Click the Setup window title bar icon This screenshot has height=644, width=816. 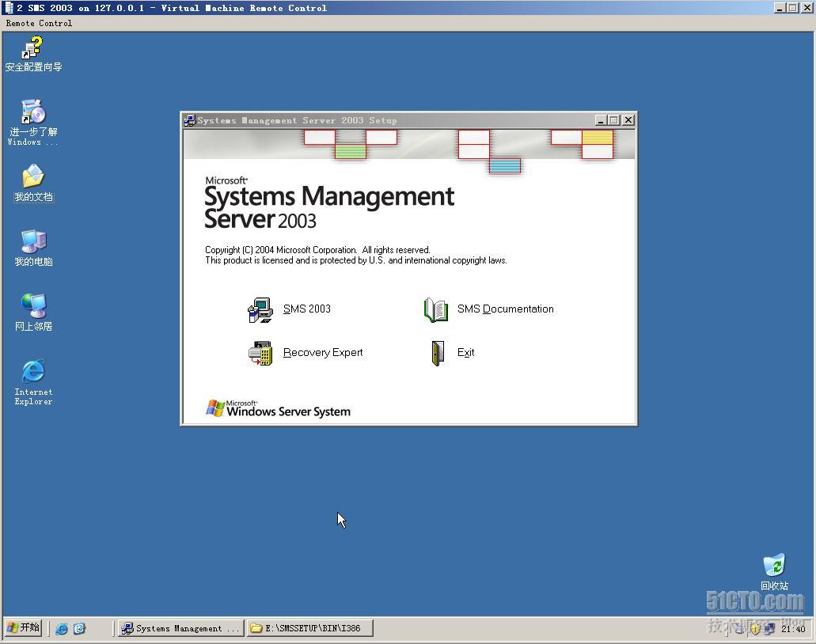click(x=190, y=121)
